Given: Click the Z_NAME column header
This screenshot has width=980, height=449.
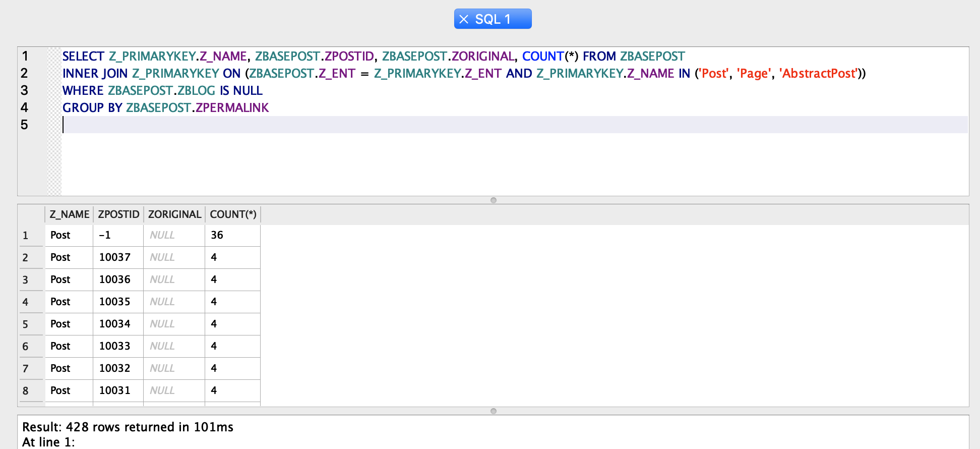Looking at the screenshot, I should (70, 214).
